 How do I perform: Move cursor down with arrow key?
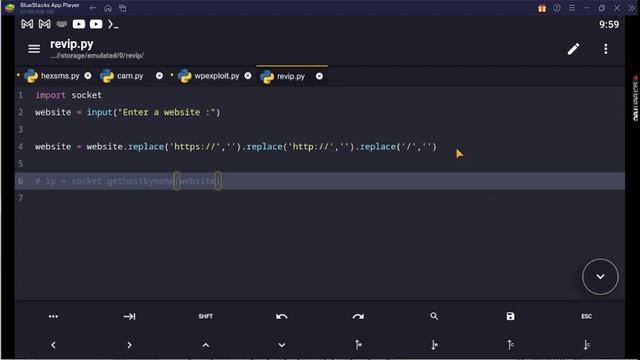pyautogui.click(x=282, y=345)
